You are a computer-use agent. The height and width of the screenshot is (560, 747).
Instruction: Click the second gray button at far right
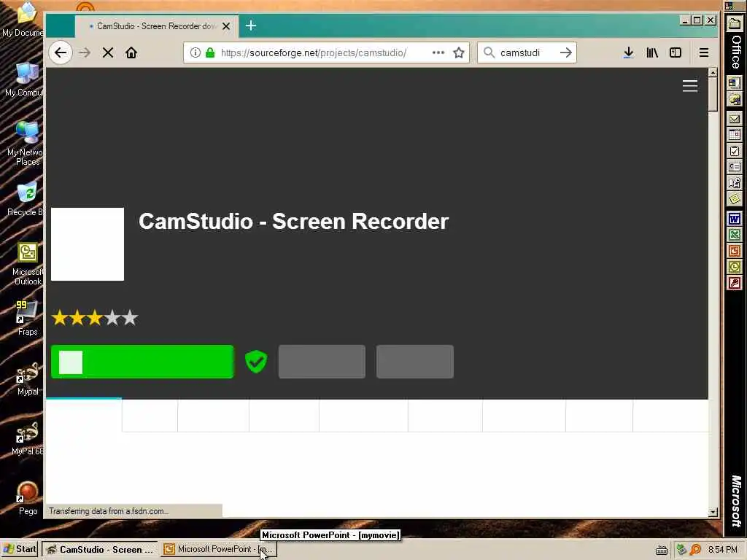[x=415, y=362]
